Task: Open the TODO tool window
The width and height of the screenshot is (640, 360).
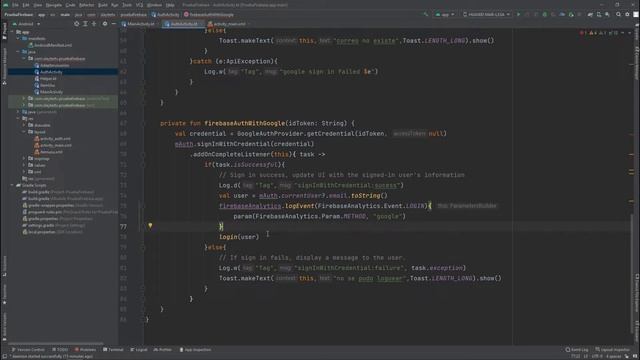Action: (60, 350)
